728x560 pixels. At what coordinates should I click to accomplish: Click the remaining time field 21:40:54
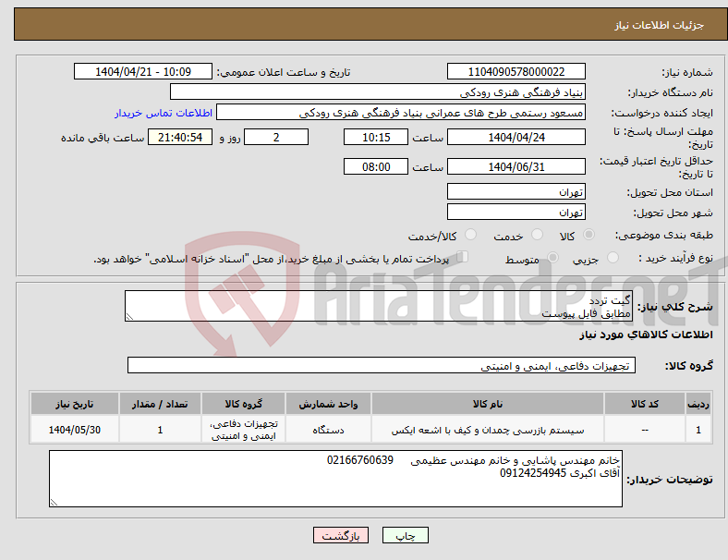pos(180,138)
